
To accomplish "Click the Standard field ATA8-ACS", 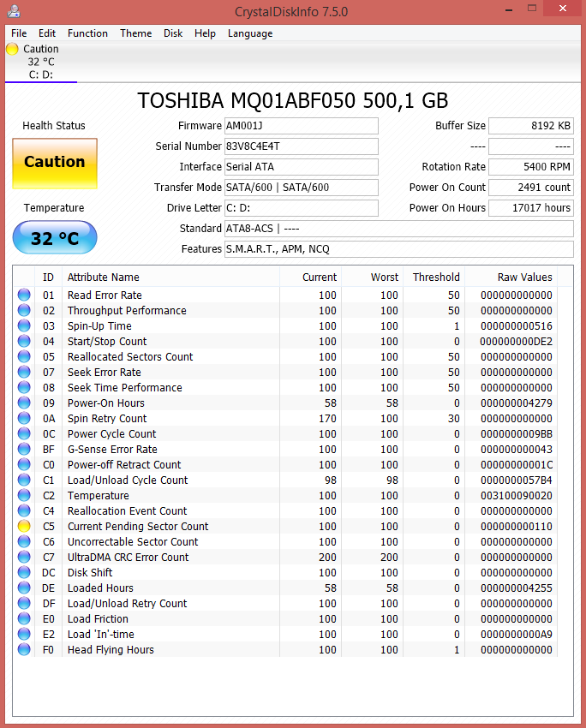I will 399,229.
